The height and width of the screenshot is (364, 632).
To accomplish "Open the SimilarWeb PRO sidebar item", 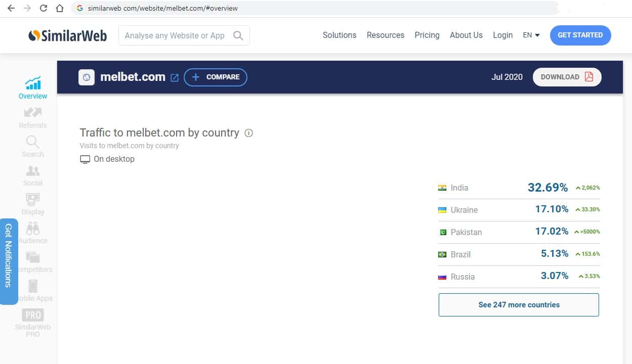I will pyautogui.click(x=33, y=323).
